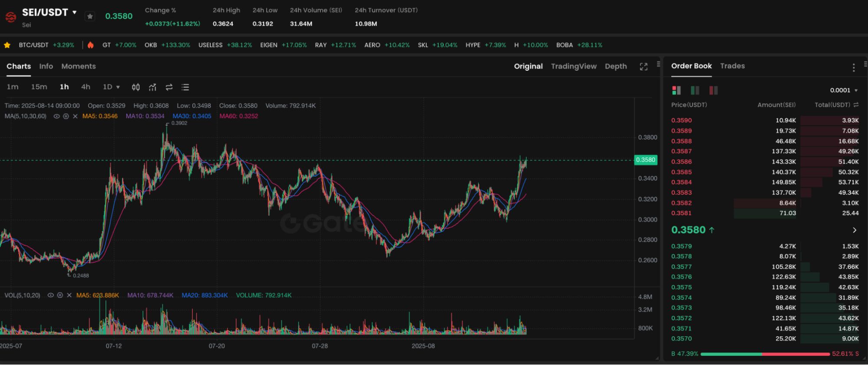Click the 0.3580 current price tag on axis
The image size is (868, 365).
(646, 160)
